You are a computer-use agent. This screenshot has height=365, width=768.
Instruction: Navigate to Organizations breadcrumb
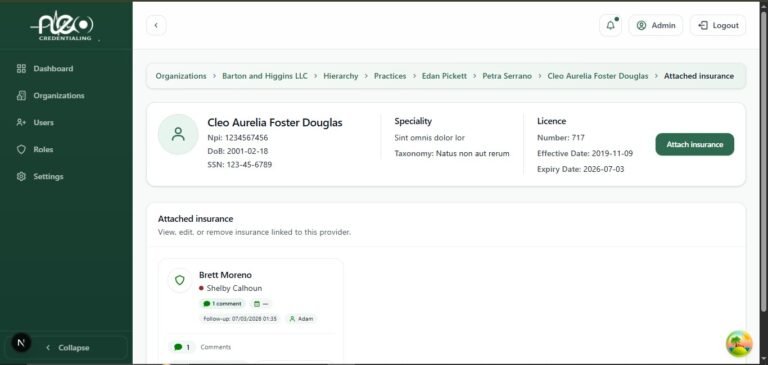click(x=181, y=76)
